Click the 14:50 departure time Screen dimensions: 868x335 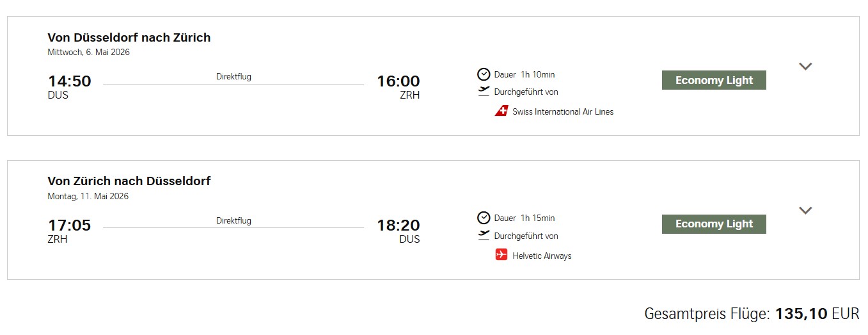[x=70, y=81]
